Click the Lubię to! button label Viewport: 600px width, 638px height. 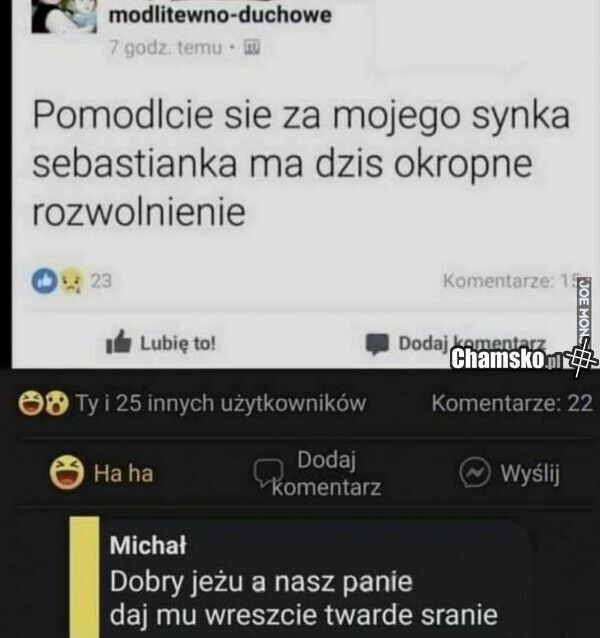coord(178,343)
